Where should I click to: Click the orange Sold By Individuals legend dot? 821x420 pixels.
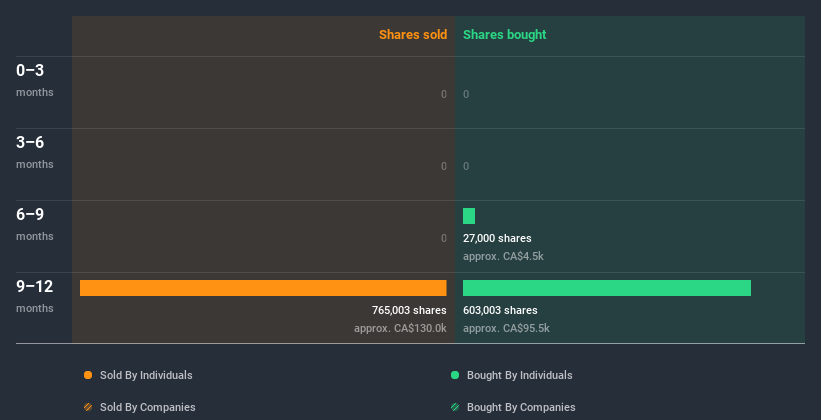coord(88,375)
